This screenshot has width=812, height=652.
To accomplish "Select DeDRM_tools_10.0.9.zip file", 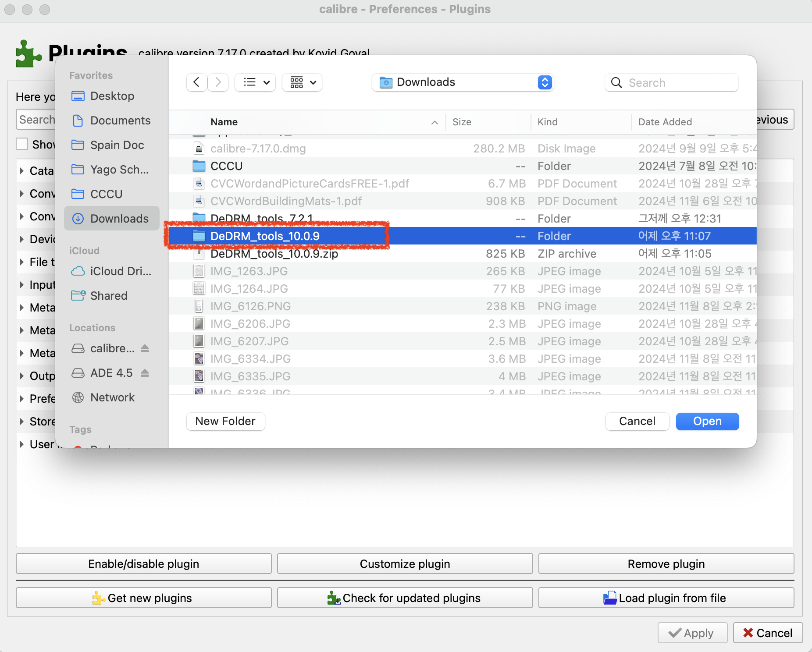I will 463,254.
